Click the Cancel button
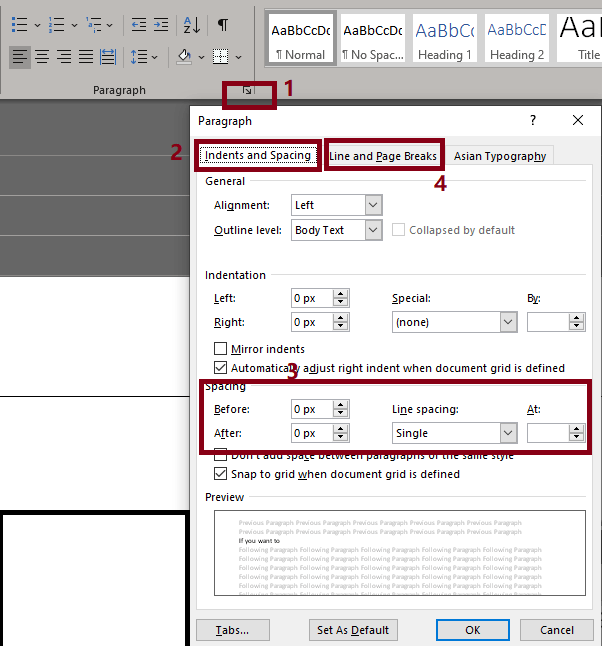The width and height of the screenshot is (602, 646). 557,630
